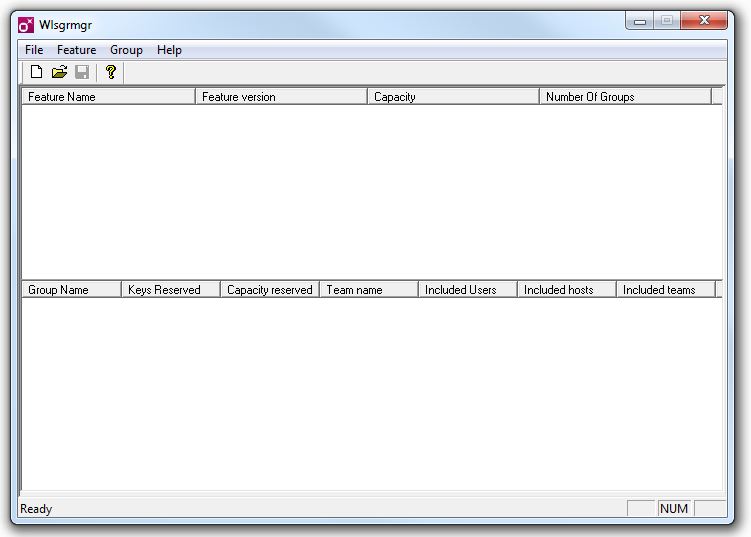
Task: Click the Included teams column header
Action: [x=666, y=290]
